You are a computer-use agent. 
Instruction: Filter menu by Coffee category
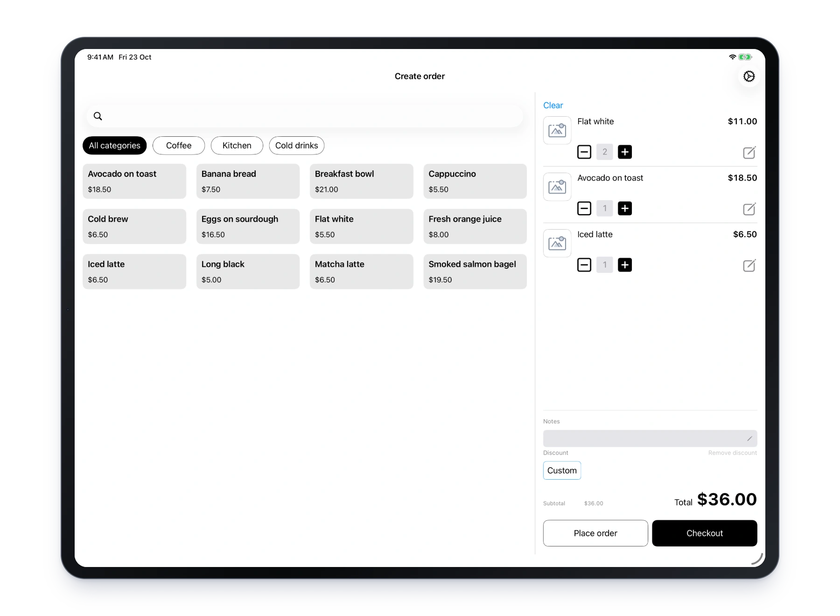coord(179,146)
